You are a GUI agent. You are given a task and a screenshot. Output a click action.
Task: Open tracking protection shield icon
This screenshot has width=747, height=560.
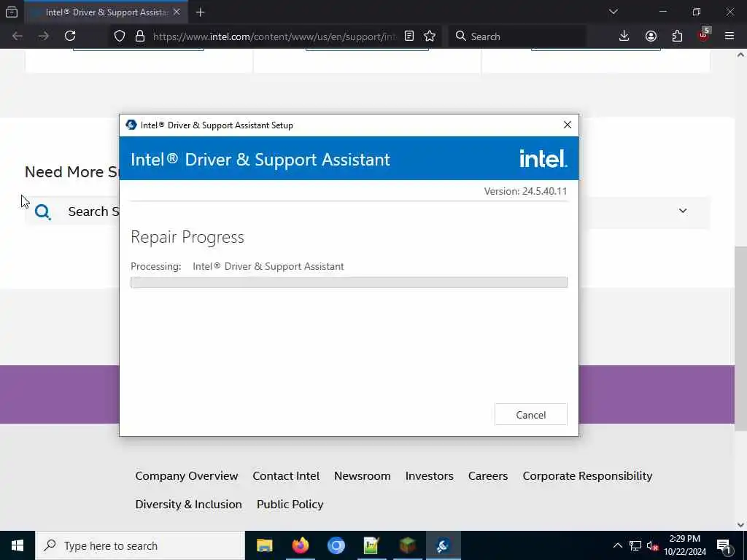[x=120, y=36]
